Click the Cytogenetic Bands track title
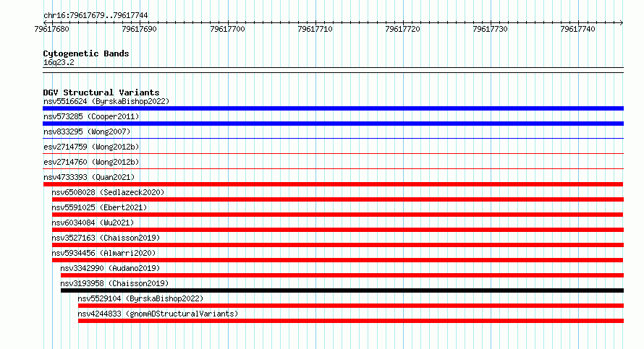Viewport: 644px width, 349px height. [x=86, y=53]
